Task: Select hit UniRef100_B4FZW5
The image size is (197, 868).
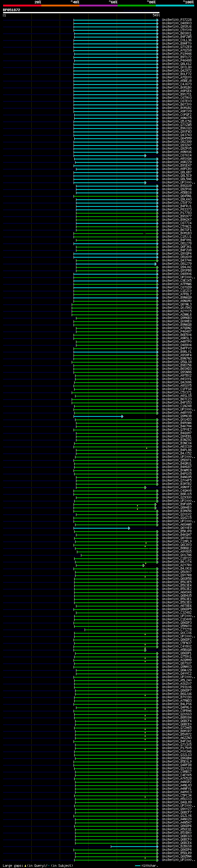Action: [x=177, y=37]
